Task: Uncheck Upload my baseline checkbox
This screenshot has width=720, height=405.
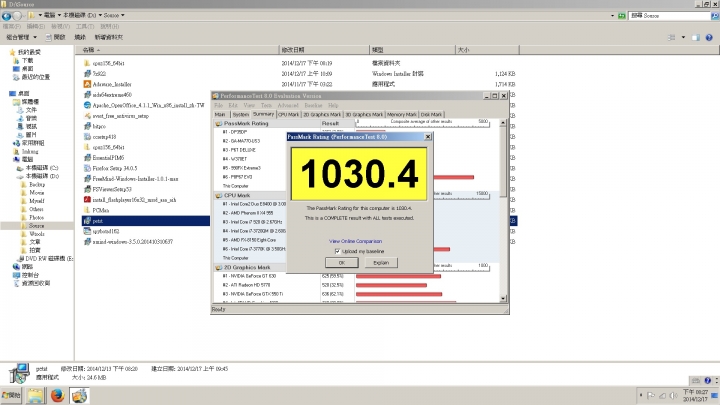Action: tap(338, 251)
